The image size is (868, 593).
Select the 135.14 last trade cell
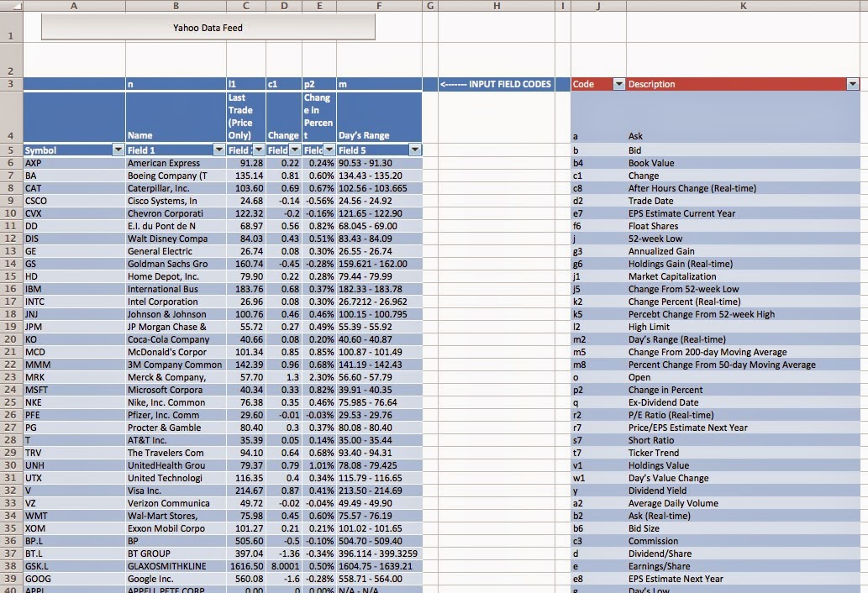tap(246, 176)
